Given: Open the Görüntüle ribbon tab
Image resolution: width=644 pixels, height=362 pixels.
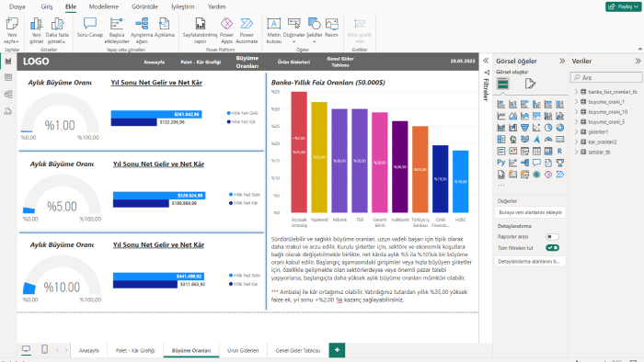Looking at the screenshot, I should (x=144, y=6).
